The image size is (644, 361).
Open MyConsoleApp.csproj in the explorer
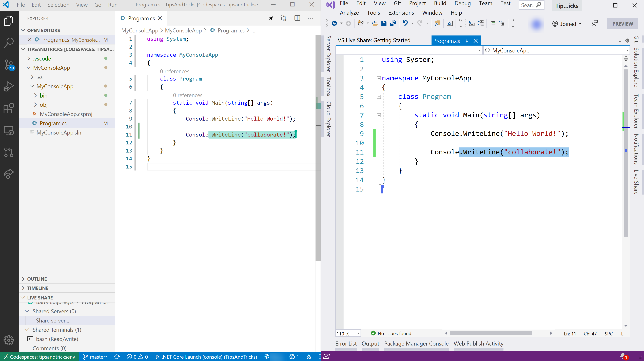coord(66,114)
